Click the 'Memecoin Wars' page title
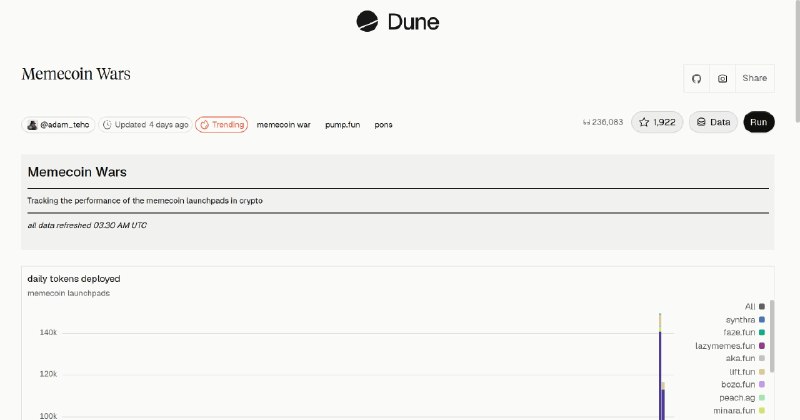The width and height of the screenshot is (800, 420). [x=76, y=74]
